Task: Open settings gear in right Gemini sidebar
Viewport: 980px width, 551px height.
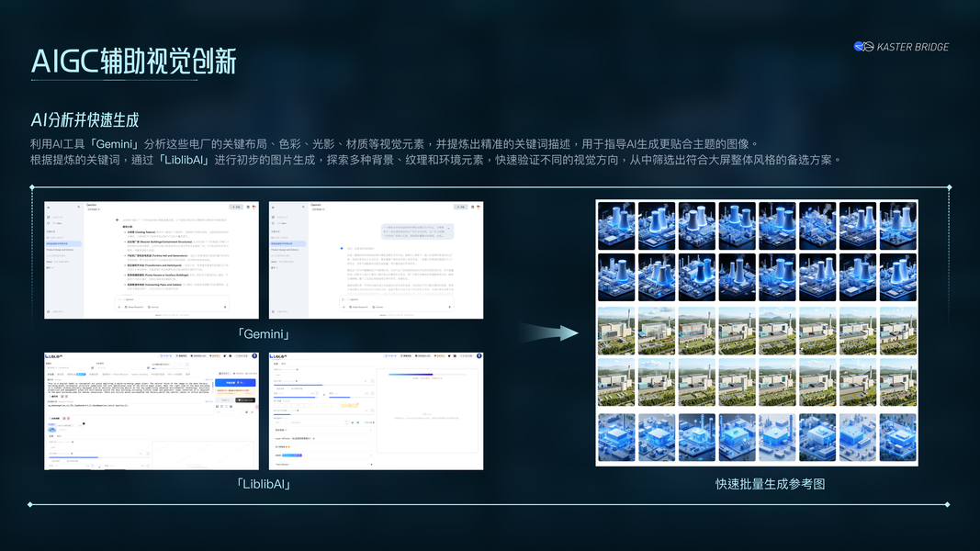Action: tap(273, 311)
